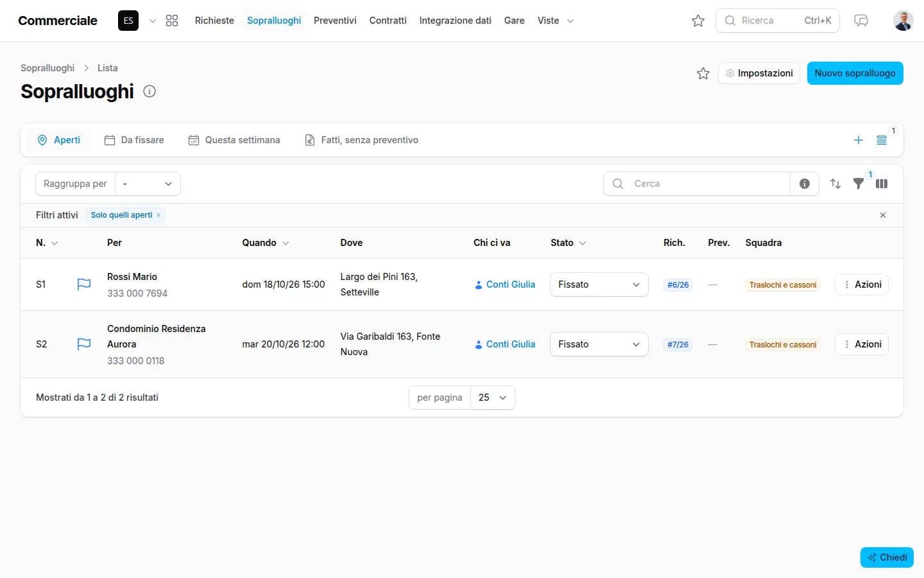Viewport: 924px width, 578px height.
Task: Switch to 'Fatti, senza preventivo' tab
Action: click(x=361, y=140)
